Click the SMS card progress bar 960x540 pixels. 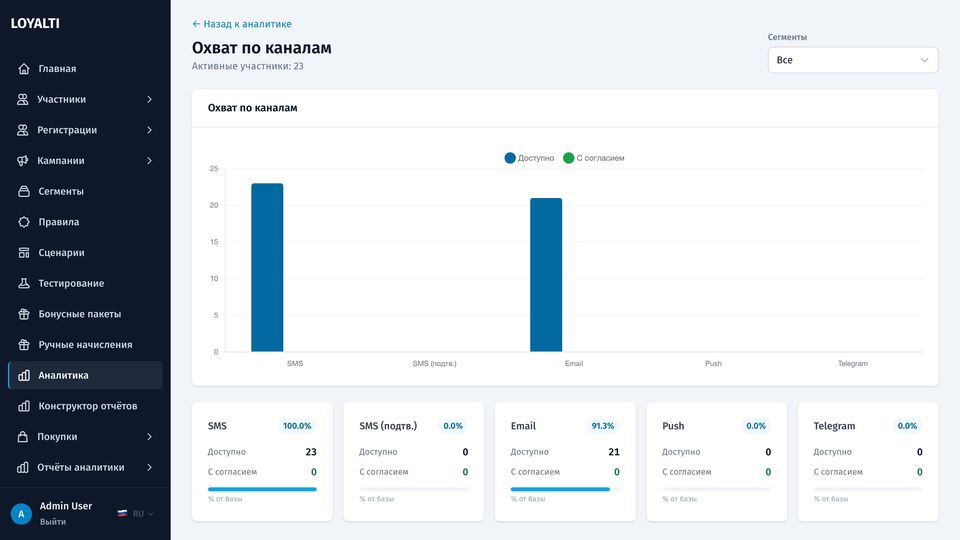click(262, 489)
